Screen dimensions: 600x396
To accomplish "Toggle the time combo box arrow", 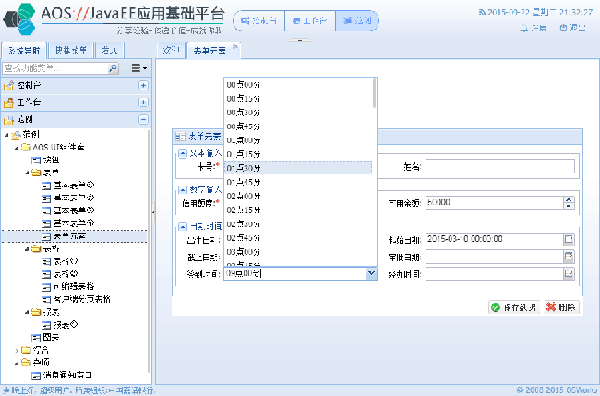I will (371, 274).
